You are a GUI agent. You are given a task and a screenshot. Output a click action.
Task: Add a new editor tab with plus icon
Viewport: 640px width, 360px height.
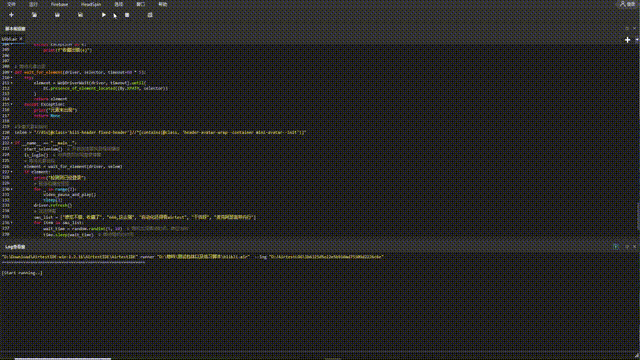(627, 40)
